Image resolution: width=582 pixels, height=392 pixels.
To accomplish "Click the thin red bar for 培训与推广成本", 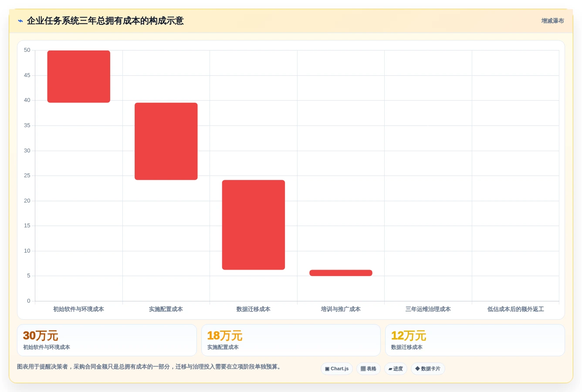I will [x=341, y=273].
